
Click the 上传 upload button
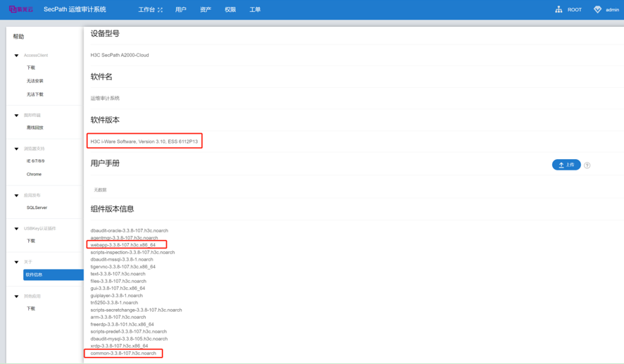566,165
